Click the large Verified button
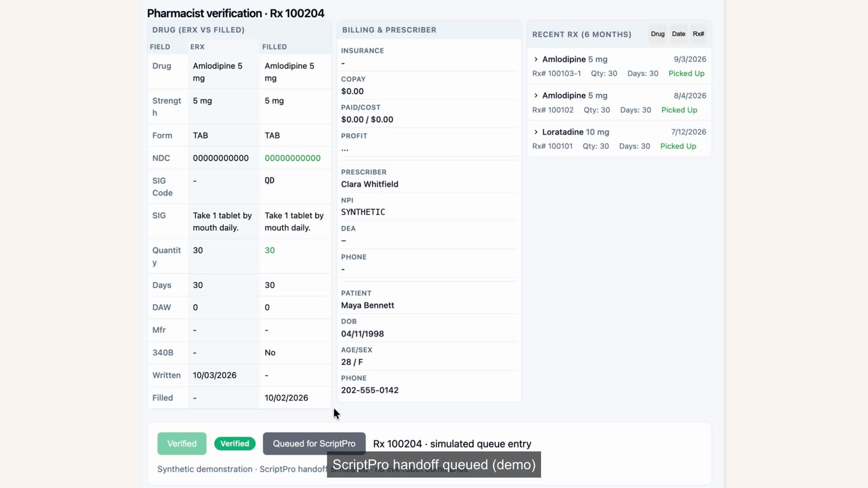 pos(182,444)
